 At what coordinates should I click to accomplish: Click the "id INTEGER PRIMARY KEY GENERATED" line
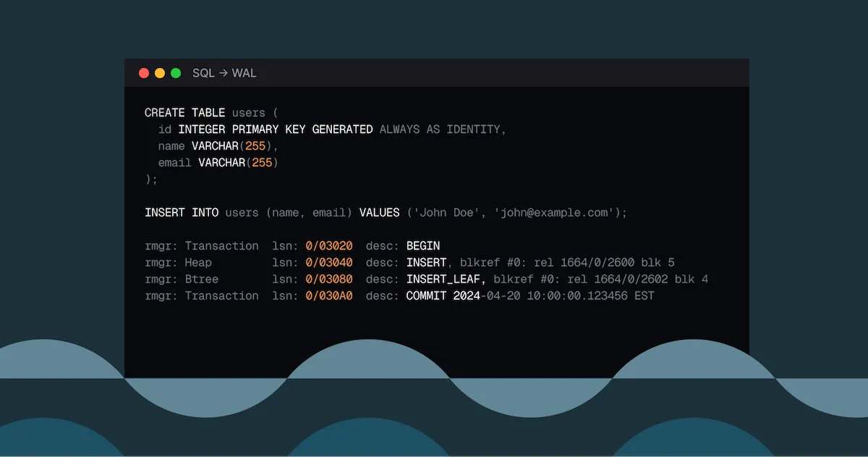[332, 129]
